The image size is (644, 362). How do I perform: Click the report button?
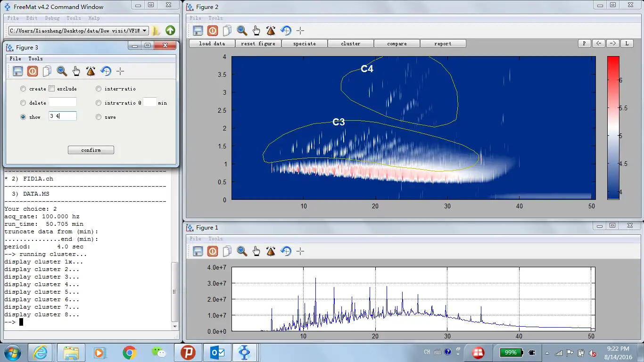[x=443, y=43]
